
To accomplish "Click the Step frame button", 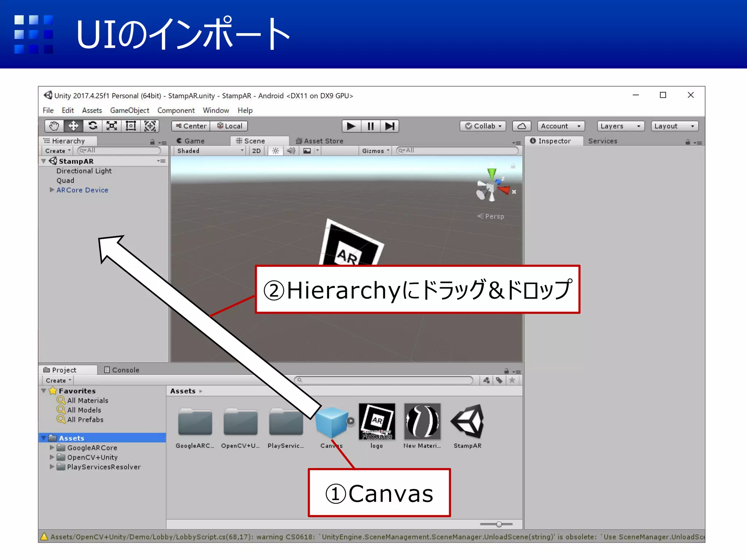I will pyautogui.click(x=390, y=126).
